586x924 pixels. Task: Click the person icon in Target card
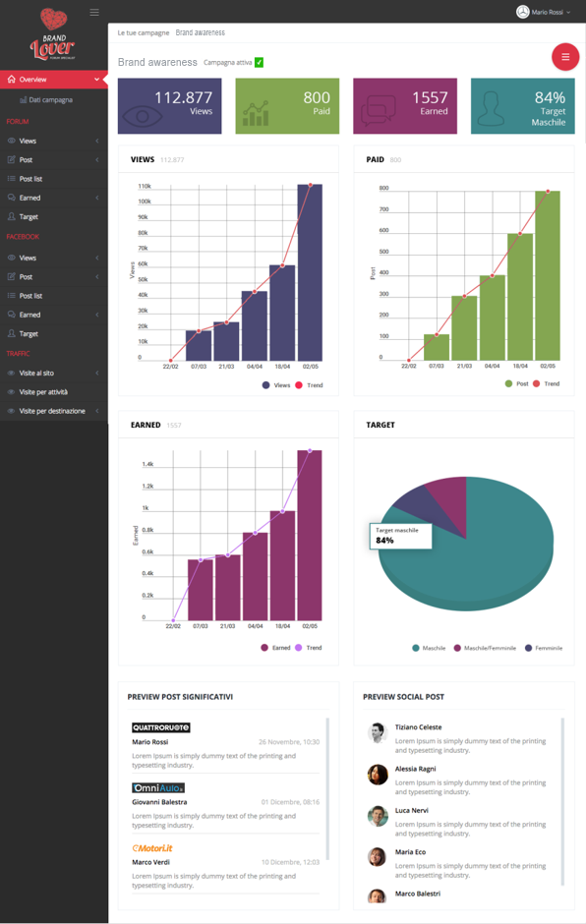coord(491,108)
